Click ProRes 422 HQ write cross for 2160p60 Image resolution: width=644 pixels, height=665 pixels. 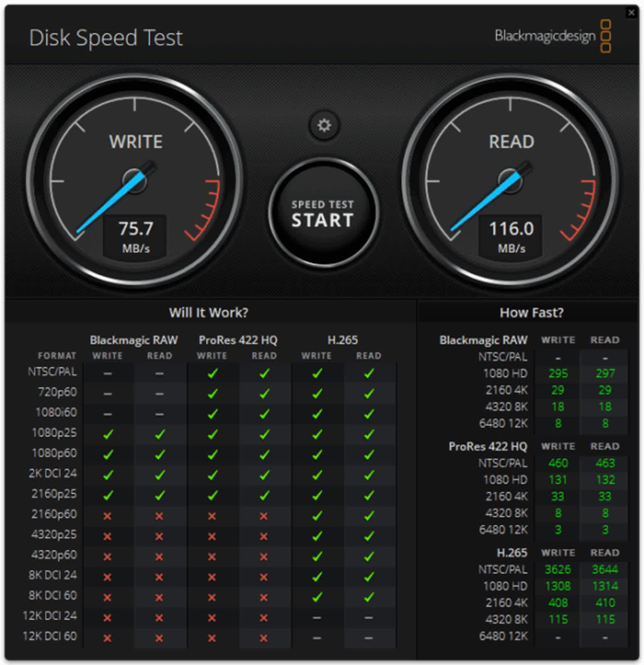click(212, 516)
